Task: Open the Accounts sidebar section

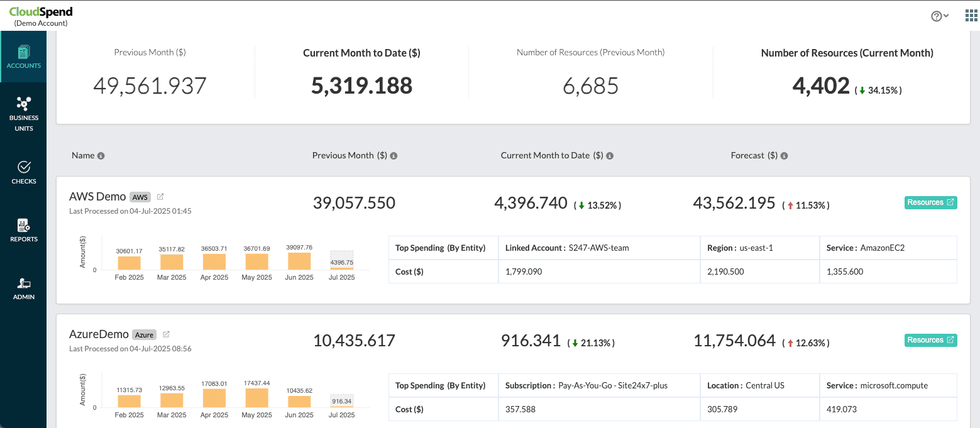Action: [x=24, y=57]
